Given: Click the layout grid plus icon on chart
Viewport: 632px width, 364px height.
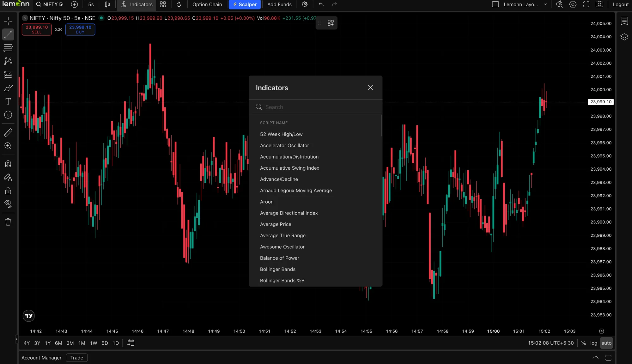Looking at the screenshot, I should (331, 23).
